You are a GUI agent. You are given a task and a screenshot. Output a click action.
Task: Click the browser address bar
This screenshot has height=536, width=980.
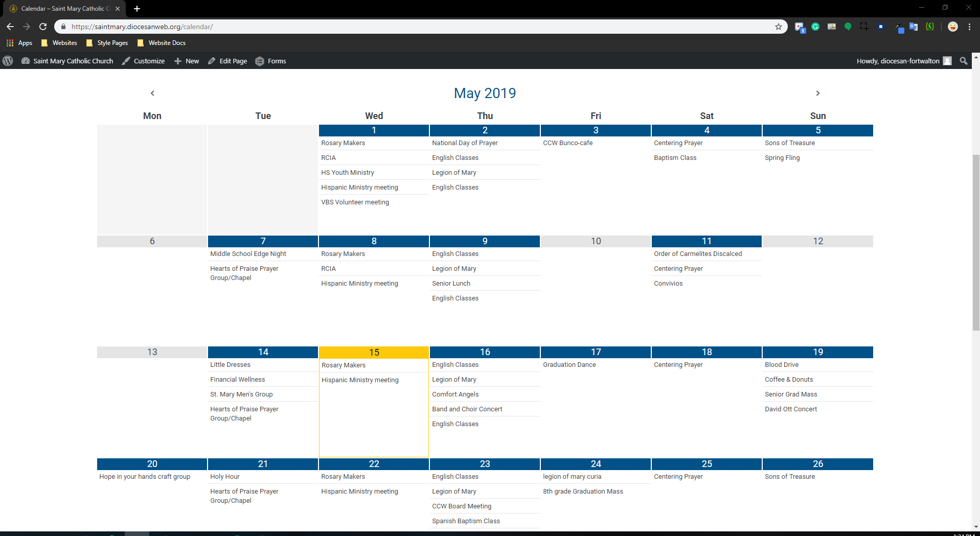(x=409, y=27)
